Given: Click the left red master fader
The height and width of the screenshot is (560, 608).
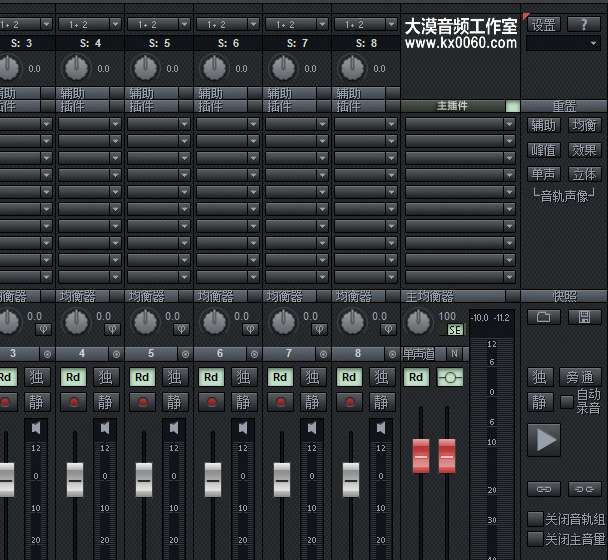Looking at the screenshot, I should pos(421,456).
